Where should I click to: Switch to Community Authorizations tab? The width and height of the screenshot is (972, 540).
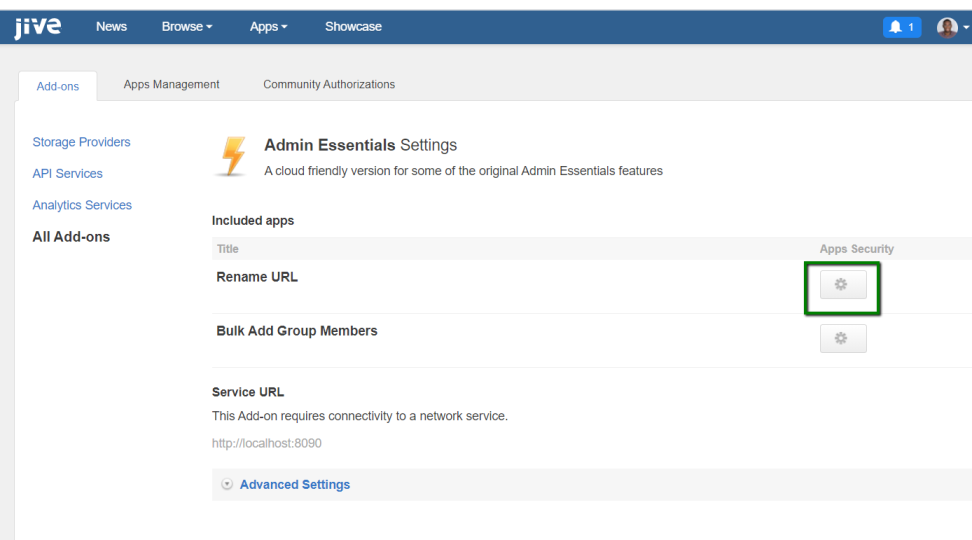(329, 84)
